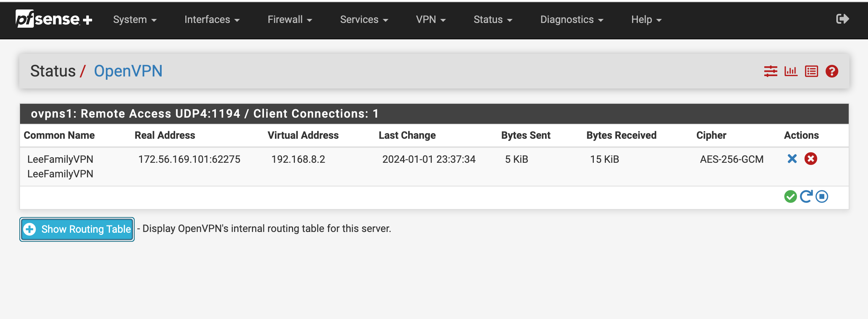The height and width of the screenshot is (319, 868).
Task: Halt LeeFamilyVPN client with red circle X
Action: [811, 159]
